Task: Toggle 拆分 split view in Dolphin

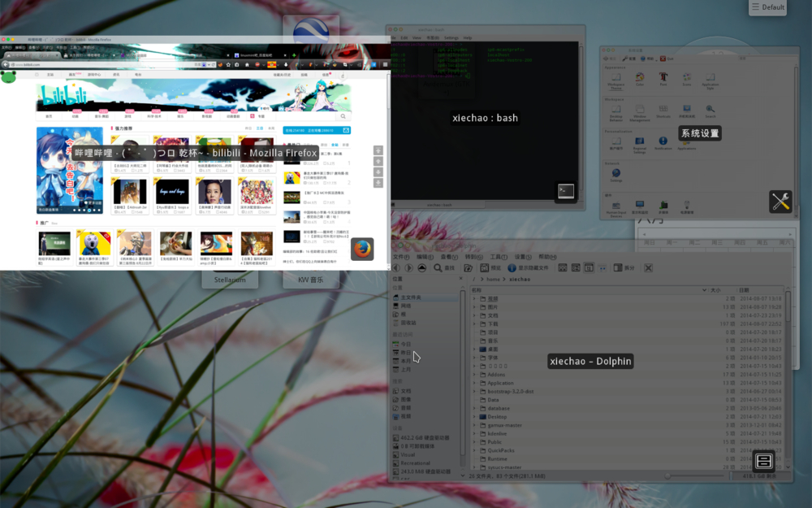Action: click(x=624, y=268)
